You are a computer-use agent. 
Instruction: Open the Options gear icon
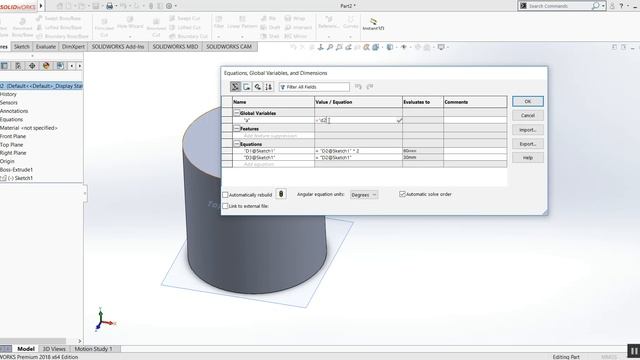click(169, 6)
